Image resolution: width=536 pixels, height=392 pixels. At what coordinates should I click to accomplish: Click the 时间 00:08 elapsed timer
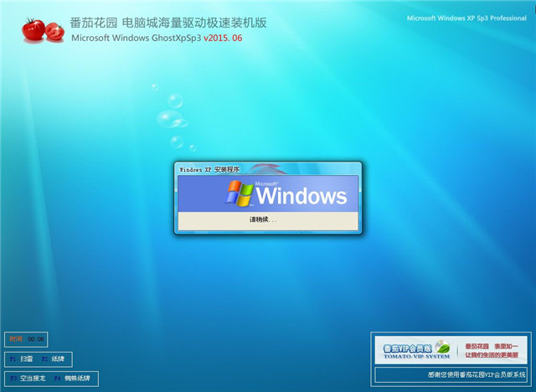point(26,339)
